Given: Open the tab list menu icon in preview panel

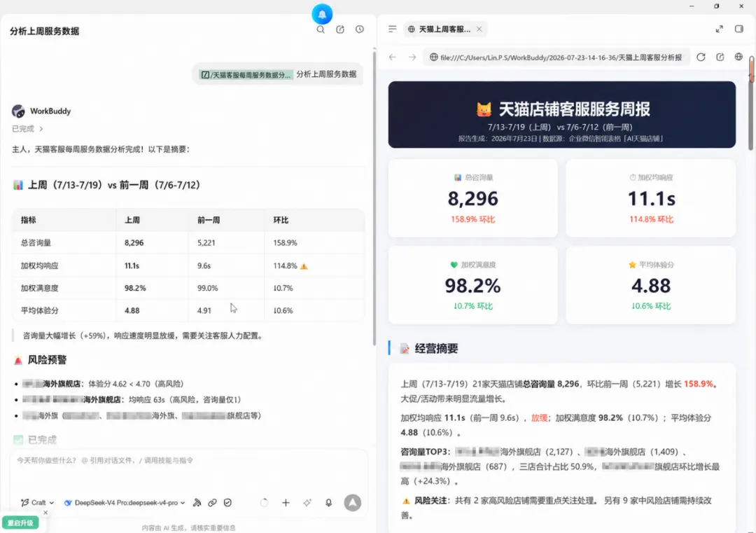Looking at the screenshot, I should pyautogui.click(x=393, y=29).
